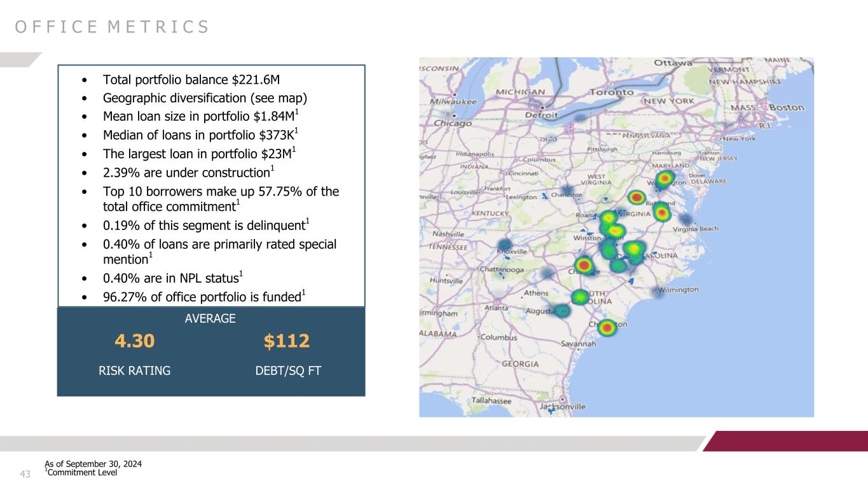Click the 4.30 average risk rating value

[x=134, y=342]
